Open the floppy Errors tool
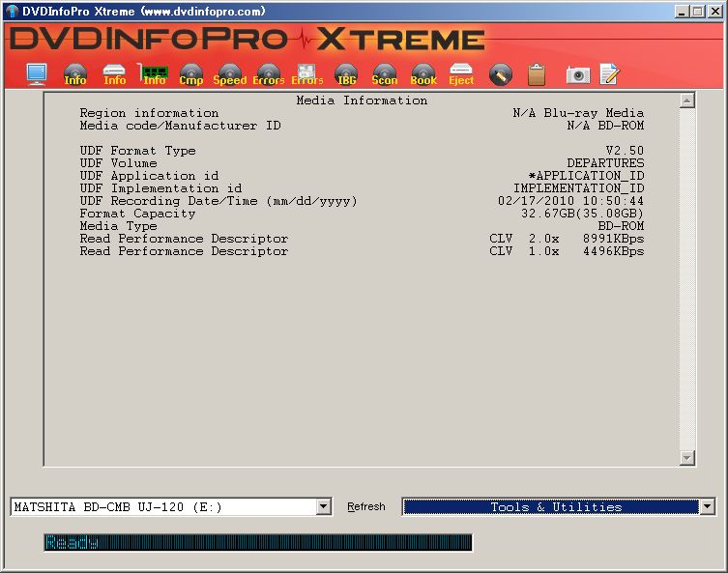728x573 pixels. 306,74
